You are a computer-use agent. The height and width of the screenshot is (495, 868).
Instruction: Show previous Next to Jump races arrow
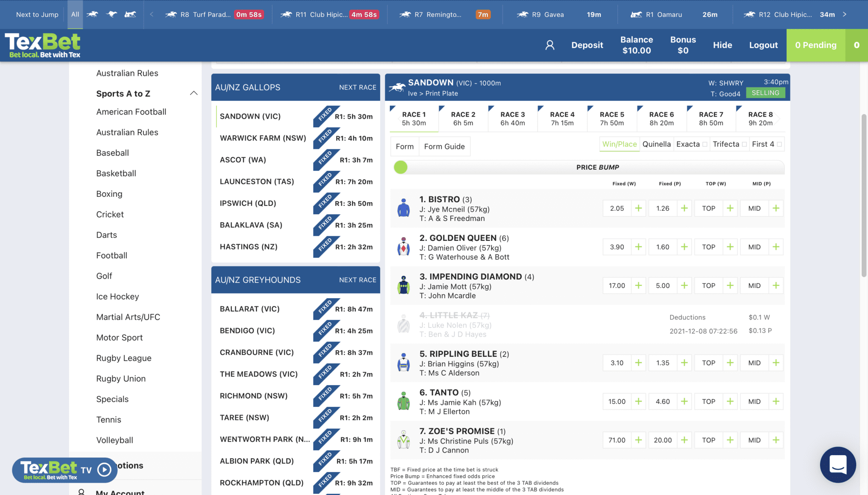coord(152,14)
